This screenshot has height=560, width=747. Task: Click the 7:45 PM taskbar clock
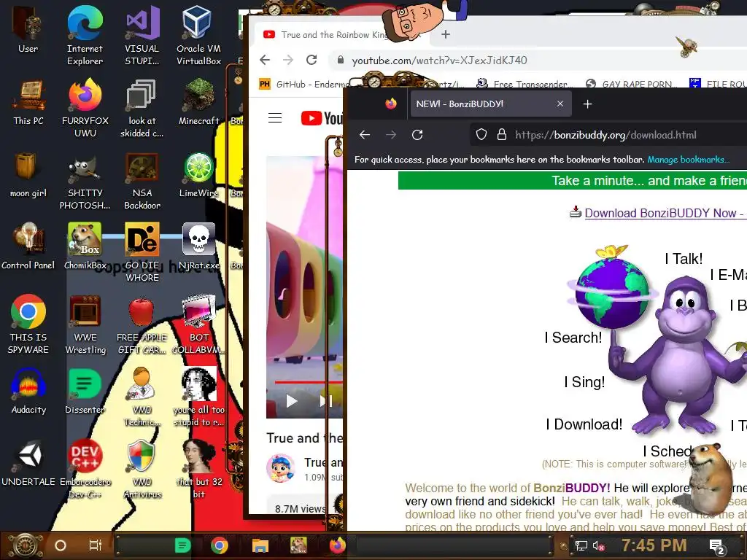[x=654, y=545]
